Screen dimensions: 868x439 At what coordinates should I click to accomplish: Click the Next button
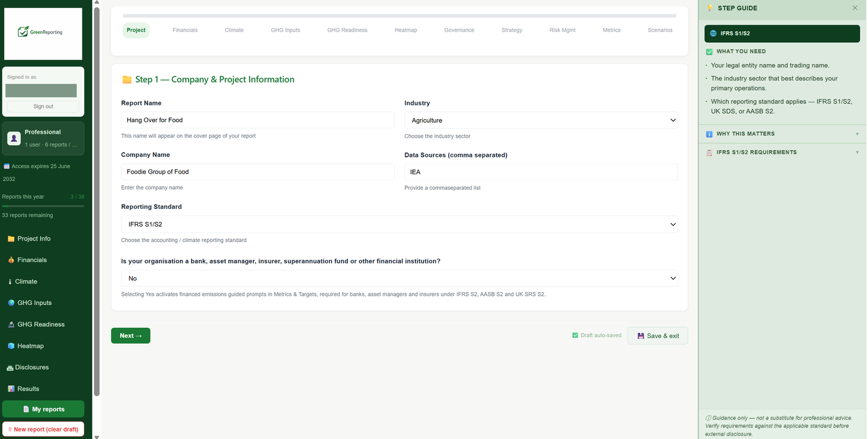[131, 335]
